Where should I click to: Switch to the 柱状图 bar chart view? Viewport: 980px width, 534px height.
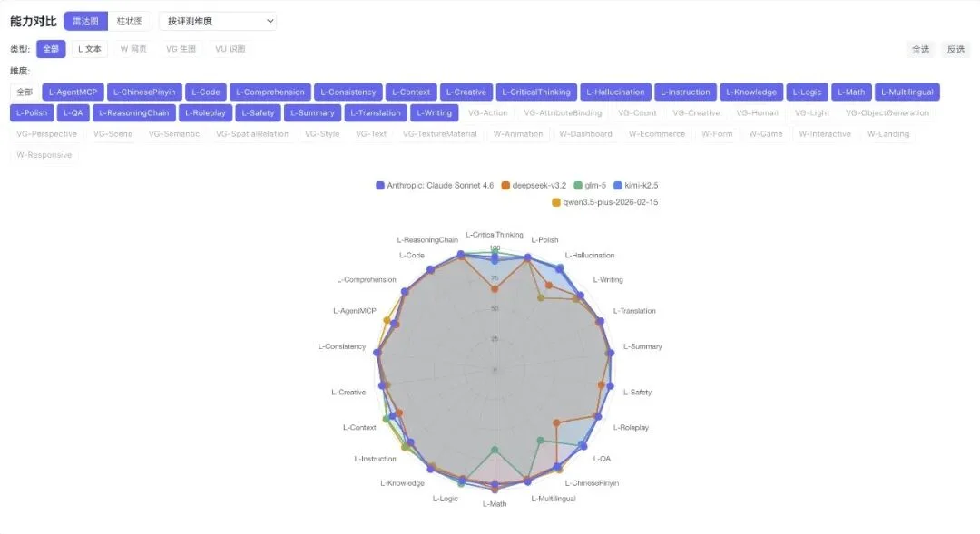pyautogui.click(x=130, y=21)
